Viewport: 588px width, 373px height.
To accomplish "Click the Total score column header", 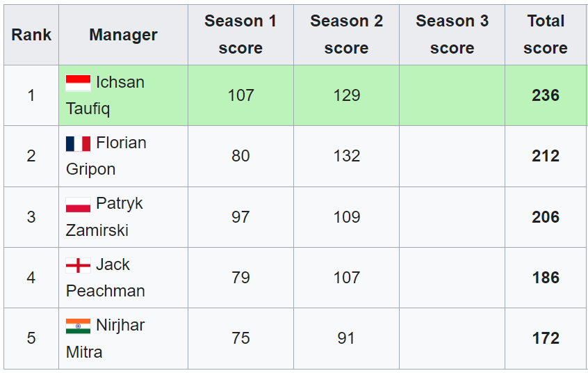I will [546, 35].
